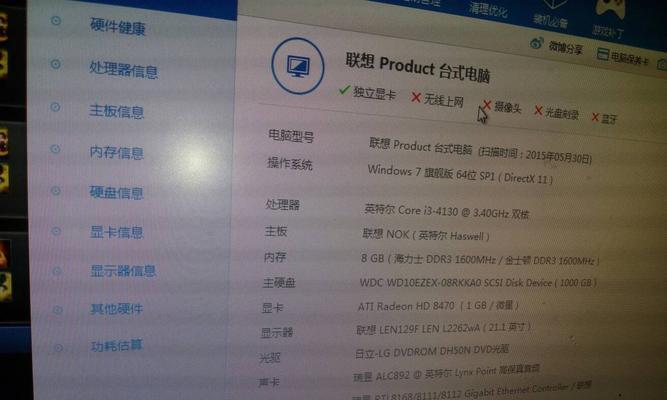This screenshot has width=667, height=400.
Task: Click the 处理器 row label
Action: coord(282,205)
